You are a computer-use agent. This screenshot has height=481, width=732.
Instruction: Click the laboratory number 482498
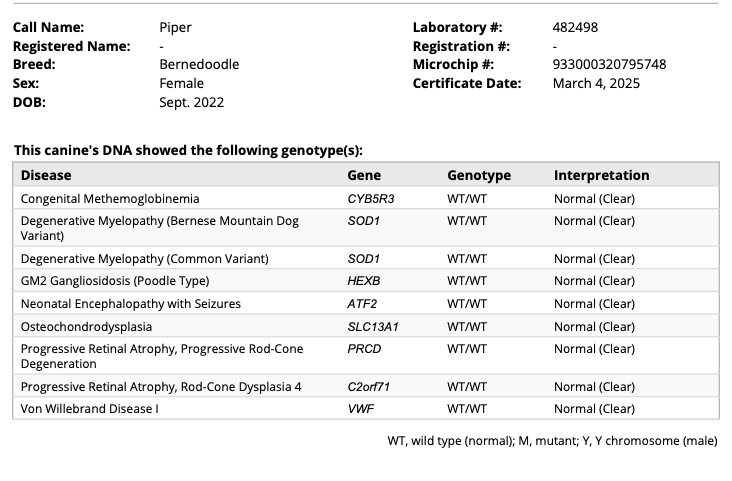click(x=575, y=27)
